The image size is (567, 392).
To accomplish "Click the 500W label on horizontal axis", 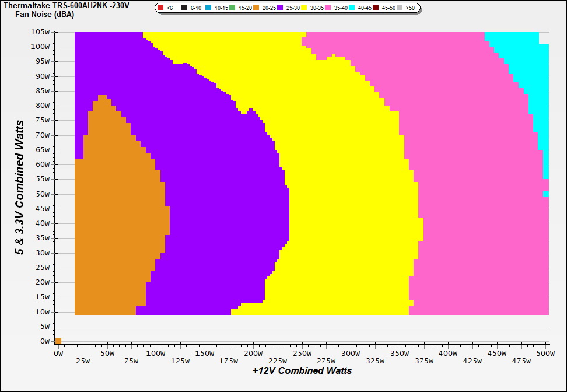I will click(545, 353).
